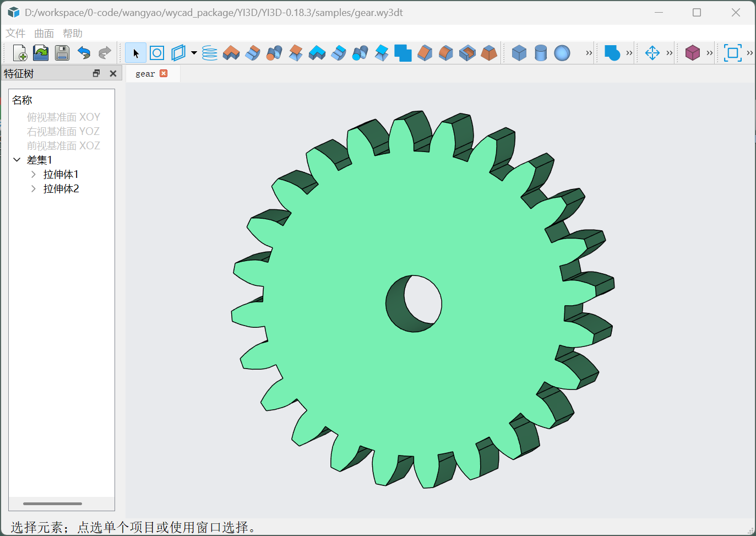756x536 pixels.
Task: Collapse the 差集1 tree node
Action: [17, 160]
